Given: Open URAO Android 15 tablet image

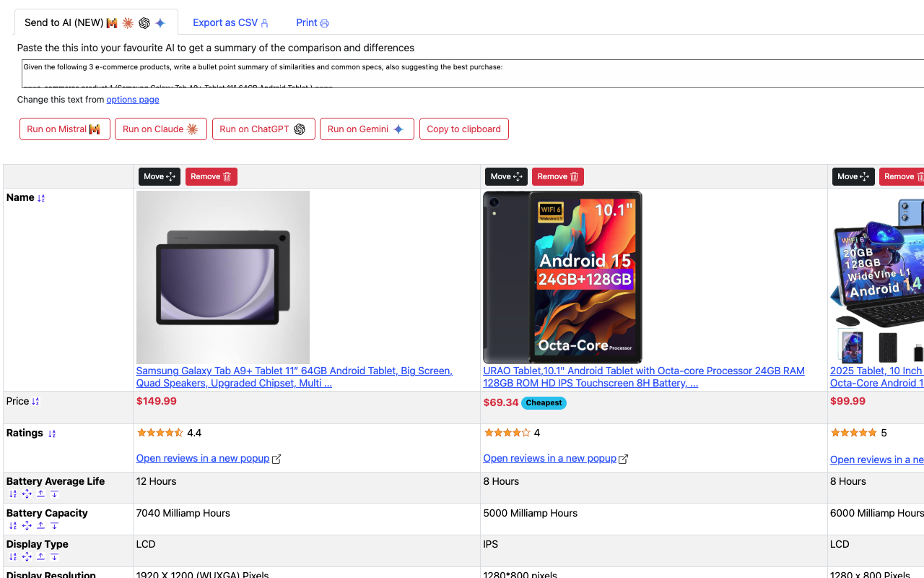Looking at the screenshot, I should coord(562,277).
